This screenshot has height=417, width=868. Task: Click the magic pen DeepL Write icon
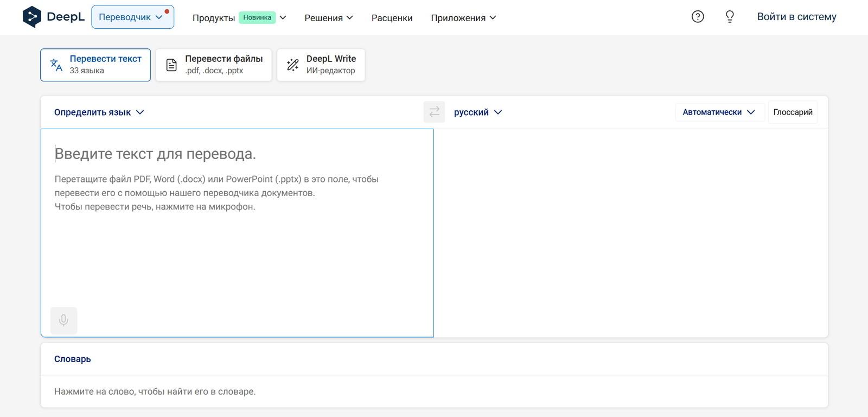coord(293,65)
